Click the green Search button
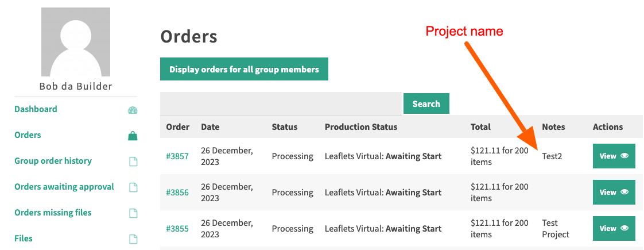644x250 pixels. tap(426, 103)
